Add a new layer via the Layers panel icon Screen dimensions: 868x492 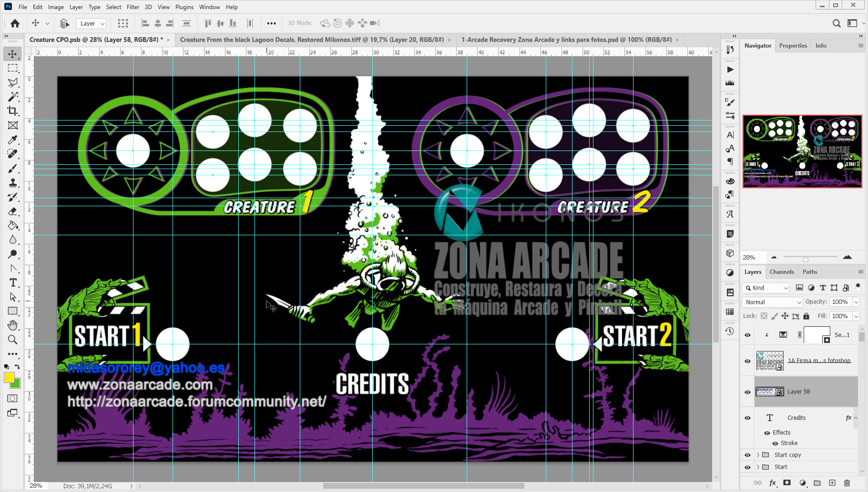click(832, 482)
